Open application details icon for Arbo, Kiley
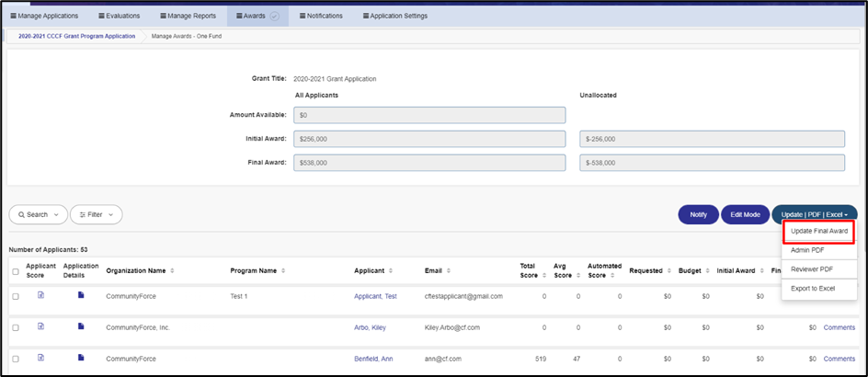 81,326
